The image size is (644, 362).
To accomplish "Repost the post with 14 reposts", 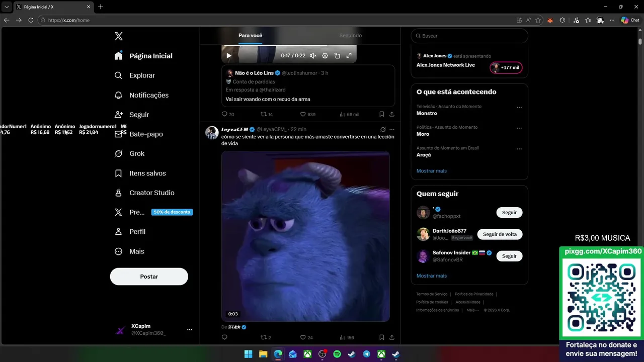I will pyautogui.click(x=267, y=115).
